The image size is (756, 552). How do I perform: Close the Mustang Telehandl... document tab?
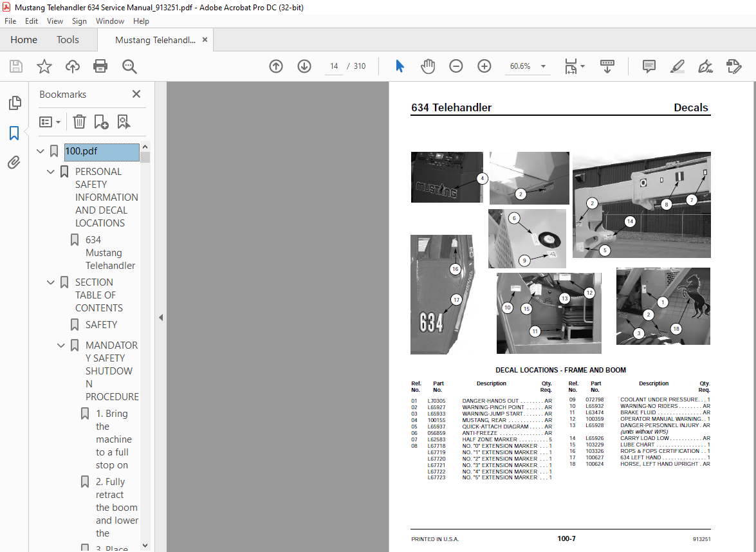pos(205,40)
